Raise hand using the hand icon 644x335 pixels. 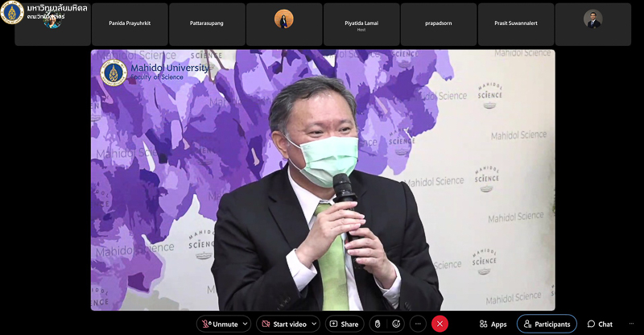tap(376, 324)
